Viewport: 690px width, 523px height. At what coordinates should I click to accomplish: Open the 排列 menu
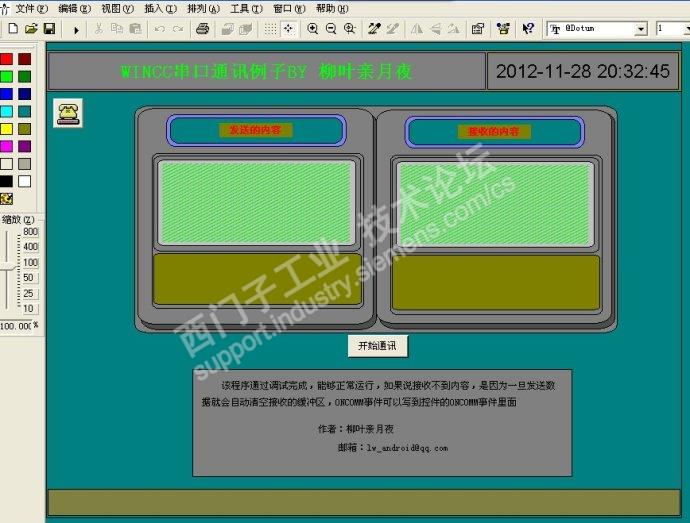[x=203, y=8]
